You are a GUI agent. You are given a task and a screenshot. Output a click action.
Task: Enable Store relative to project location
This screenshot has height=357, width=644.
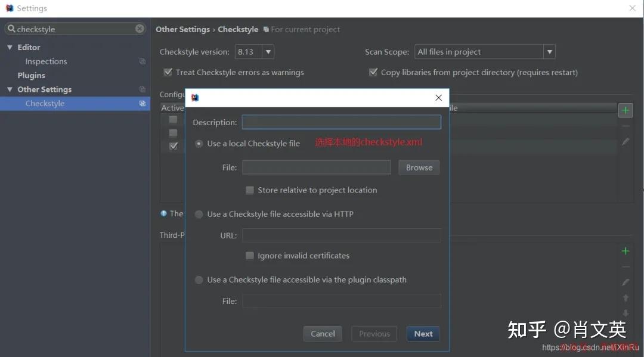249,190
